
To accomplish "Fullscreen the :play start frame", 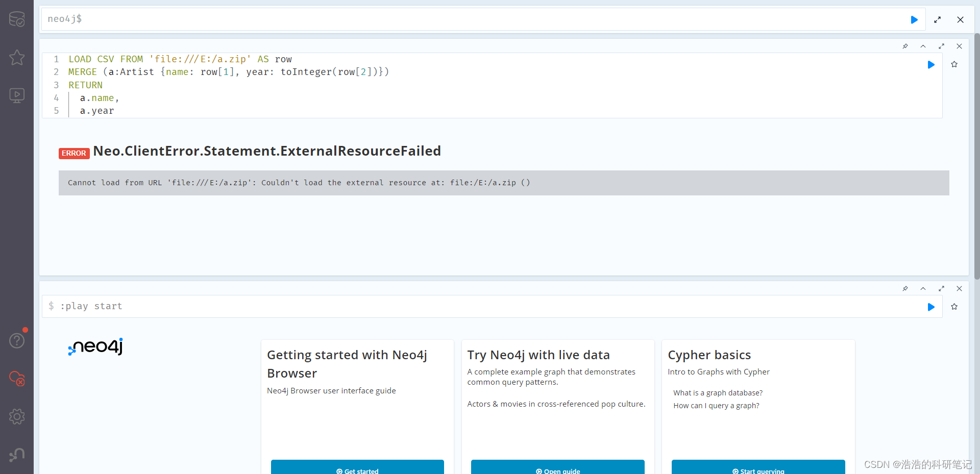I will [941, 288].
